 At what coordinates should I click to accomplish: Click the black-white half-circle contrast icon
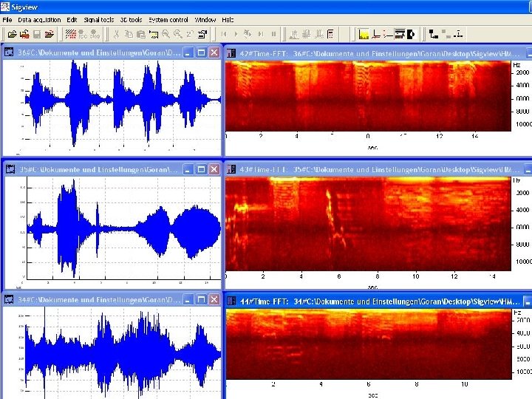(412, 34)
